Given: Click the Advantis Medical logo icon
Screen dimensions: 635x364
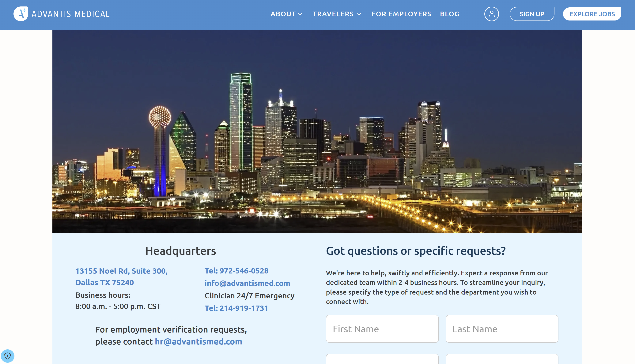Looking at the screenshot, I should 21,14.
